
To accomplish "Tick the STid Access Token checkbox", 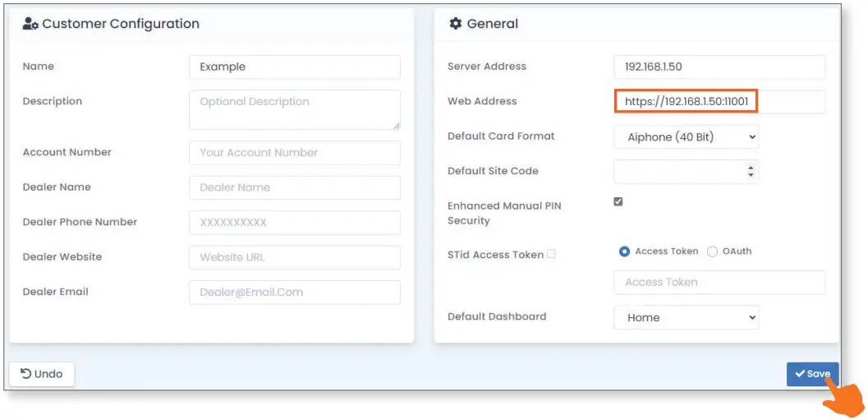I will click(551, 254).
